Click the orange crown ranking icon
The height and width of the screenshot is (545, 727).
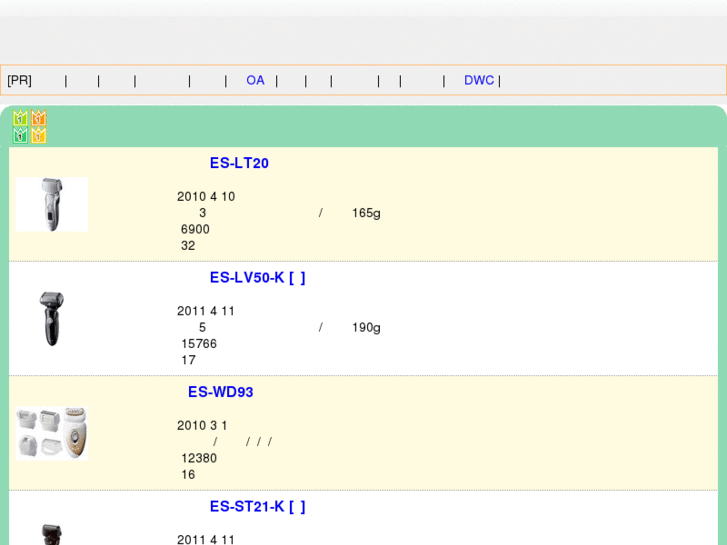coord(38,118)
